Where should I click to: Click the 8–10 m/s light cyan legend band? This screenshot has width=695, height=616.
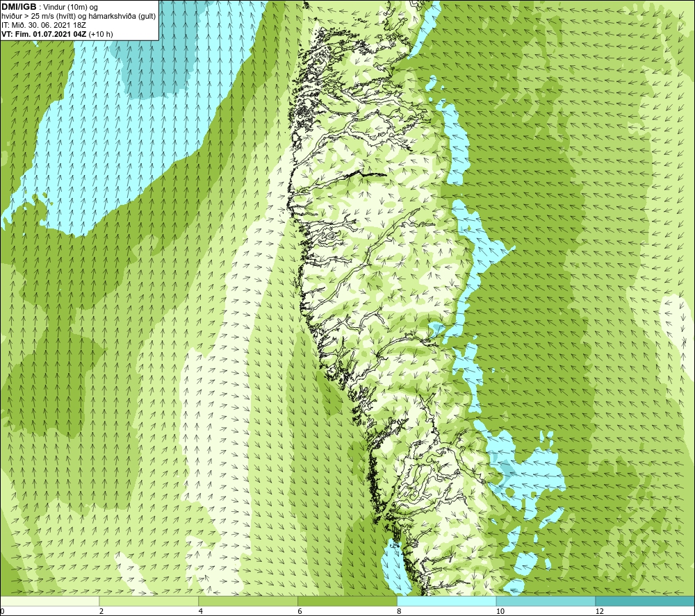tap(447, 601)
